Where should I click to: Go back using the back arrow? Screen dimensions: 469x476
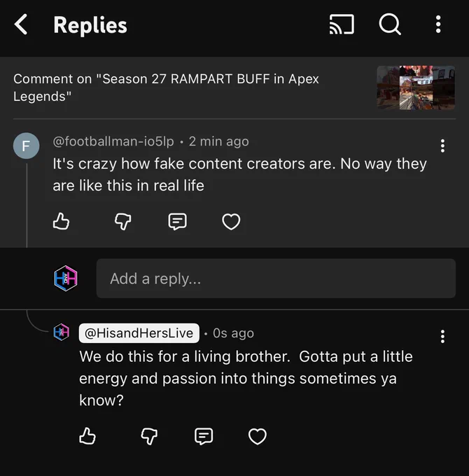pyautogui.click(x=21, y=25)
